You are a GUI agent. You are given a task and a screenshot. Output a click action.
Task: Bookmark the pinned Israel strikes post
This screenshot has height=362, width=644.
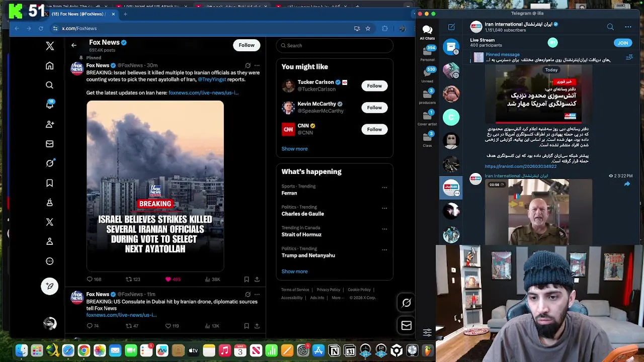[x=247, y=279]
